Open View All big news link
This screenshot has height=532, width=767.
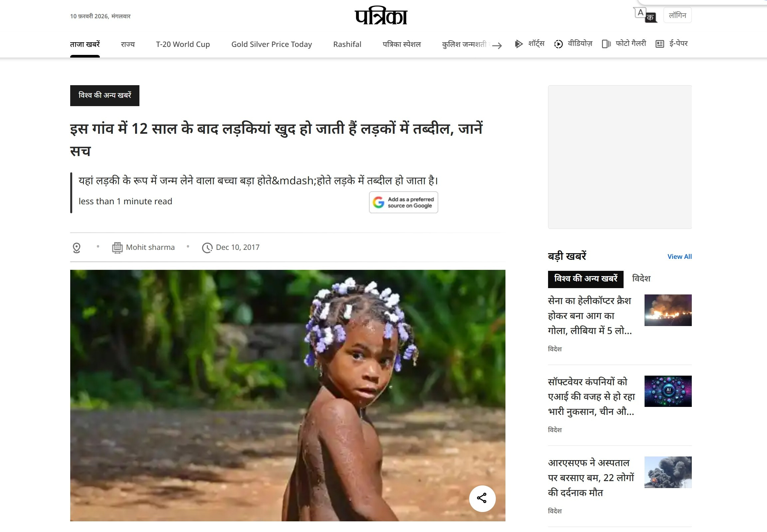(x=679, y=256)
